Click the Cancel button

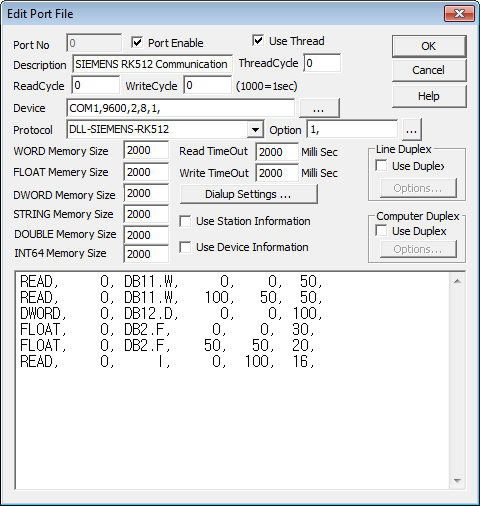(x=429, y=70)
